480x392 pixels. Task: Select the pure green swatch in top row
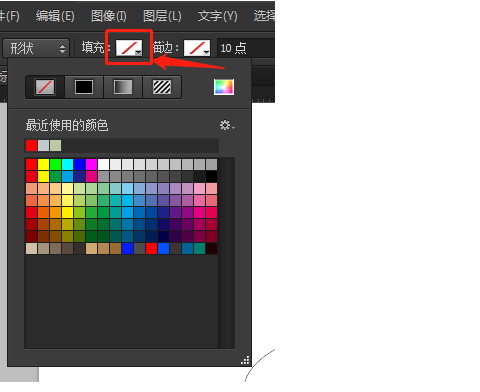point(55,164)
